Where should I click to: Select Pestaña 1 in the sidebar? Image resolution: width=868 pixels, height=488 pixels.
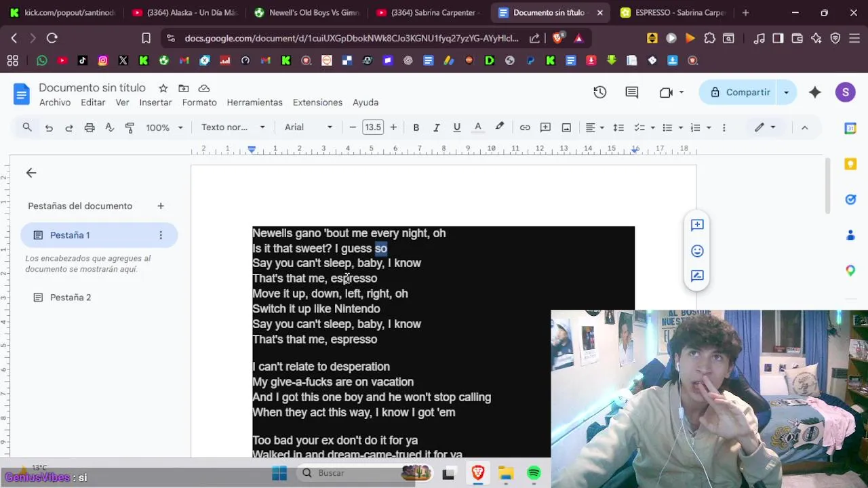pyautogui.click(x=98, y=235)
